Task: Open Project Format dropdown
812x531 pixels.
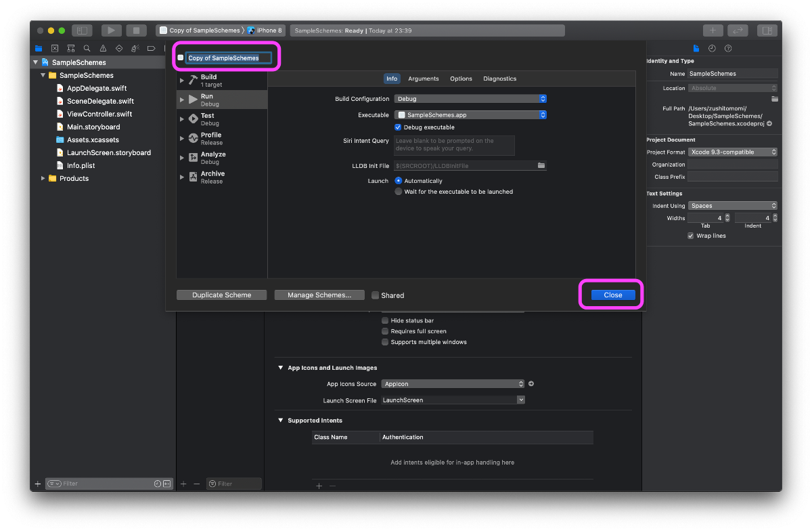Action: (x=733, y=152)
